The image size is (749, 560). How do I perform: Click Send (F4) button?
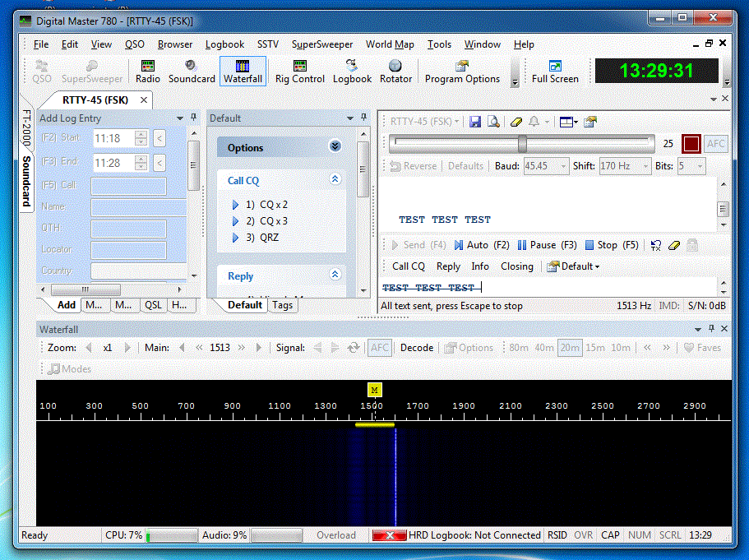pyautogui.click(x=419, y=245)
